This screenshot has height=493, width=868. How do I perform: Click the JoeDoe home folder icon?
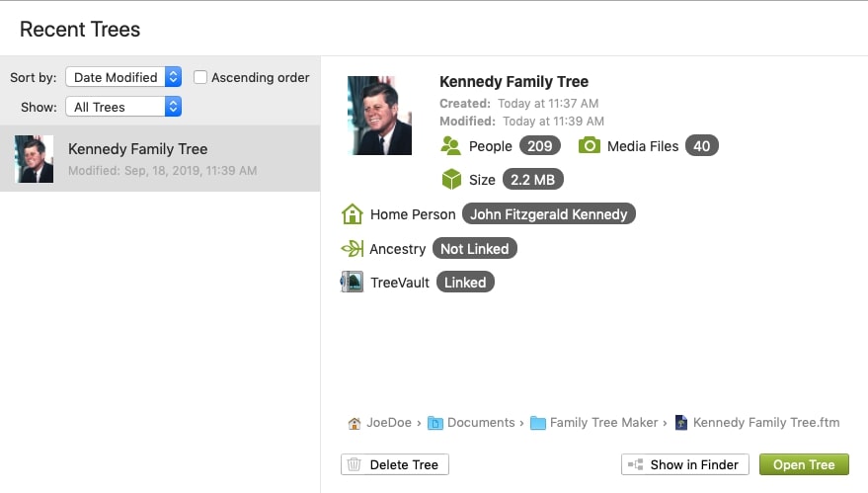pos(355,423)
